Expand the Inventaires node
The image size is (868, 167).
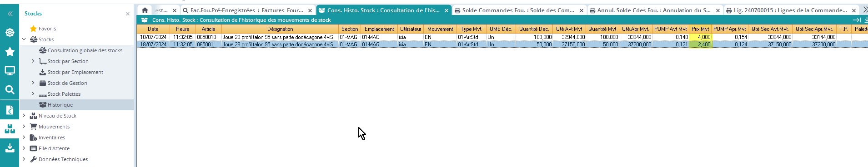[x=24, y=138]
